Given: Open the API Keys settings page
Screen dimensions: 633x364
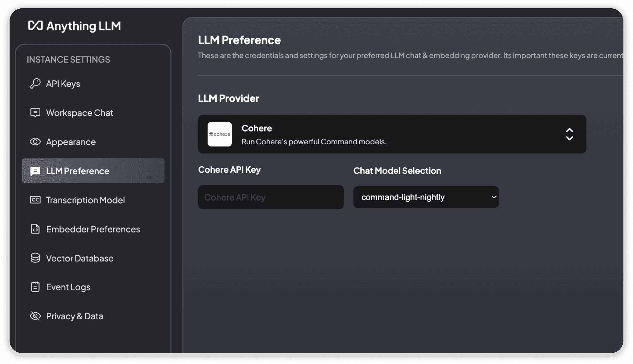Looking at the screenshot, I should (x=93, y=84).
